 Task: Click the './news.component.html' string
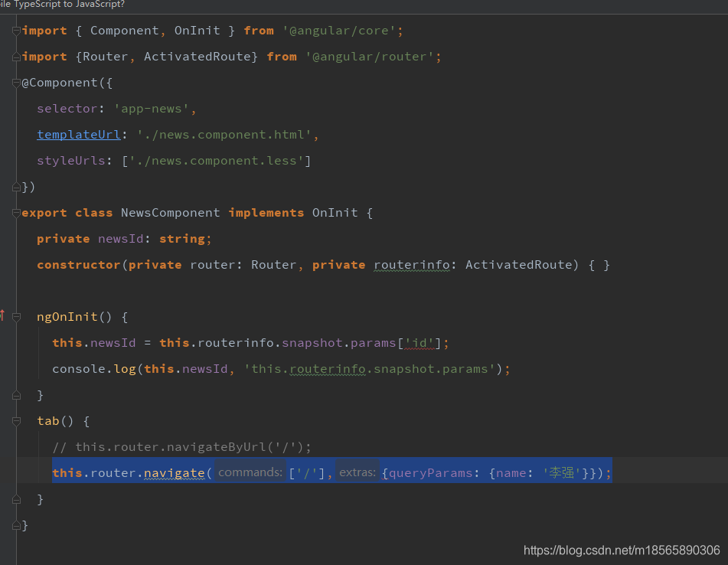click(224, 135)
